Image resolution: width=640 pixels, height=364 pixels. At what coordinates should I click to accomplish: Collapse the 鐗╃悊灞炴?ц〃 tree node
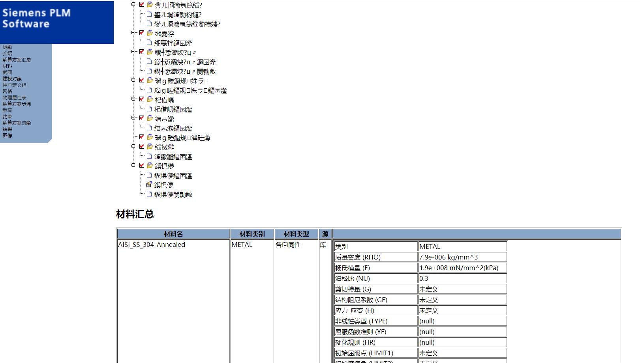click(133, 52)
